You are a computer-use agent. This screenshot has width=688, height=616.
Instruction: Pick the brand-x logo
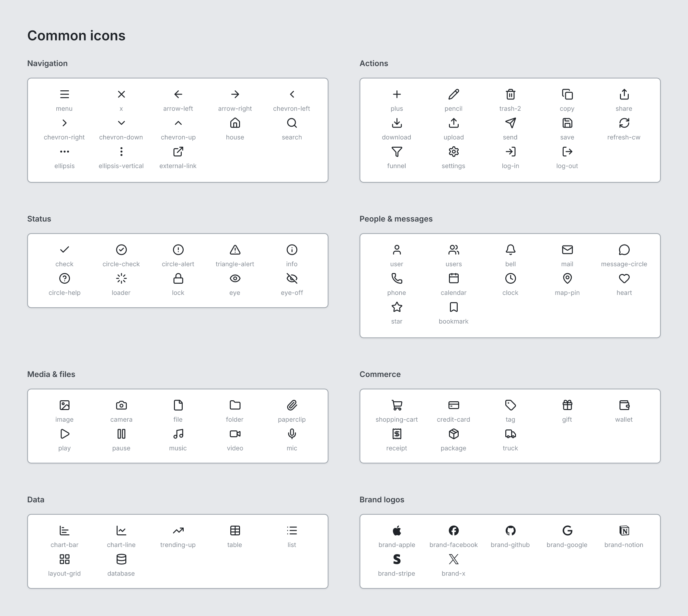pyautogui.click(x=454, y=559)
